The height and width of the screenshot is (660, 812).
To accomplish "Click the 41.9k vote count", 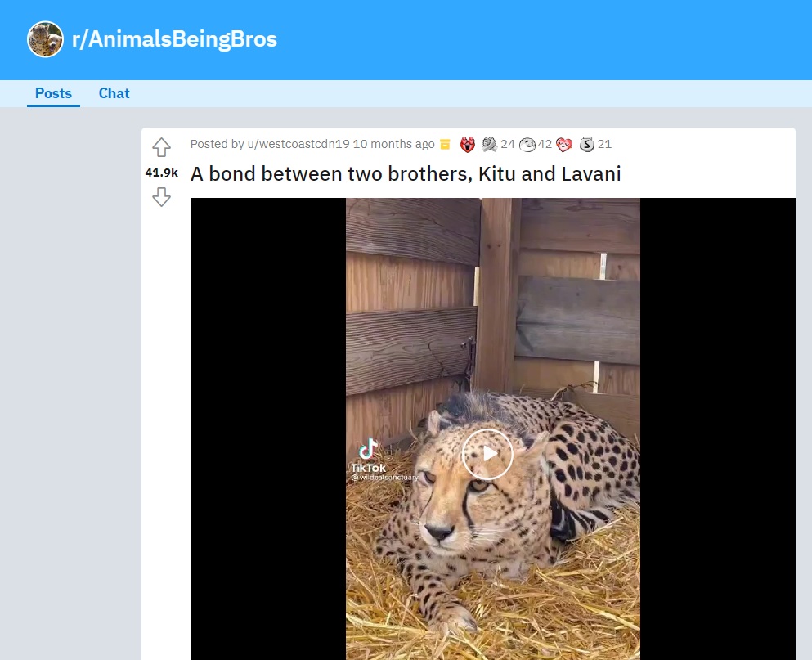I will [161, 172].
